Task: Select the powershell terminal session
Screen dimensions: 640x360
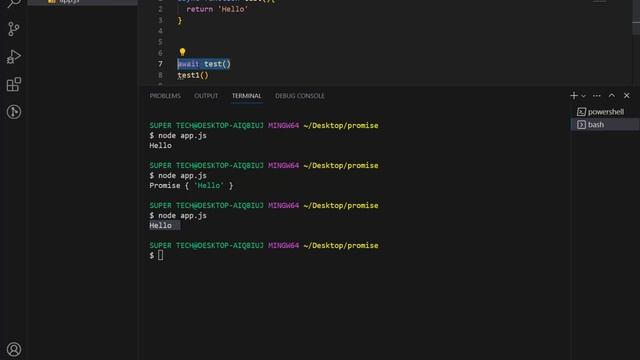Action: (605, 111)
